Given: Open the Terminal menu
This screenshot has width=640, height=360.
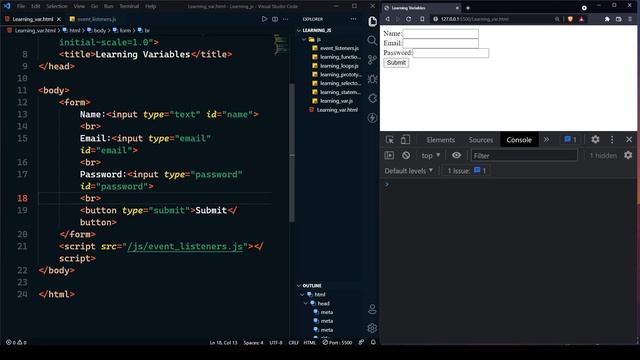Looking at the screenshot, I should tap(129, 6).
